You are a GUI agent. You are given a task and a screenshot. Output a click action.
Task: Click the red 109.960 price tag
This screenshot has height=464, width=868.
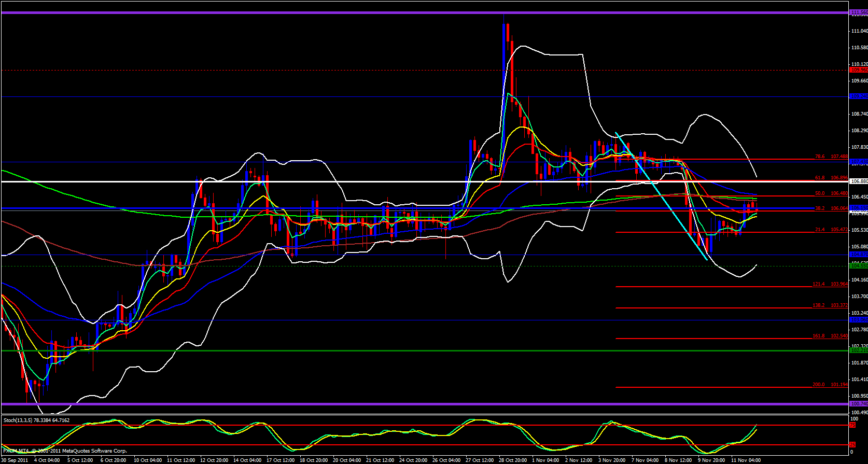click(x=858, y=70)
